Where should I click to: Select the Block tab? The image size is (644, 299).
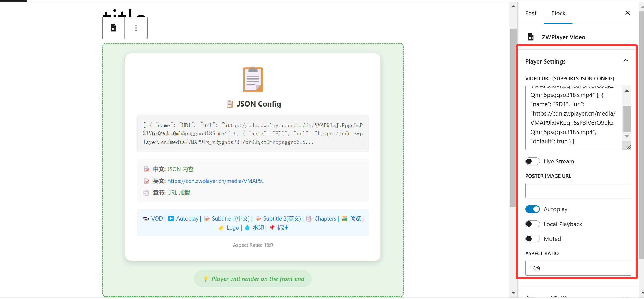[x=558, y=13]
